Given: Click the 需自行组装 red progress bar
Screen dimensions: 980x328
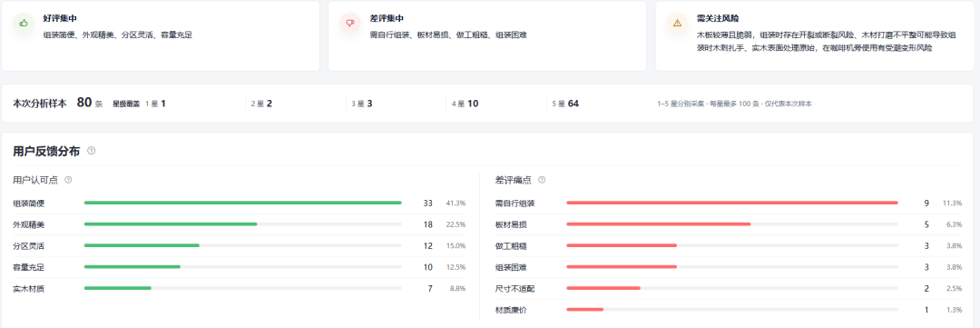Looking at the screenshot, I should [732, 203].
